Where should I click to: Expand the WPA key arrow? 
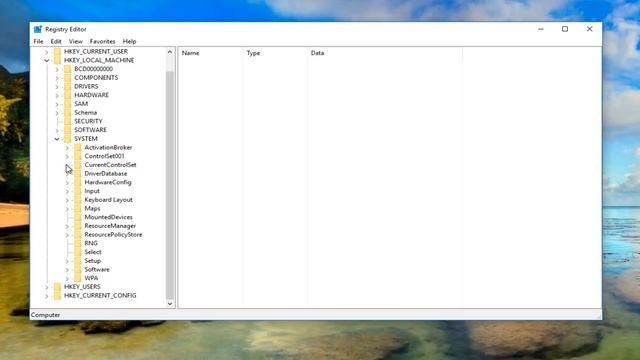click(x=67, y=278)
